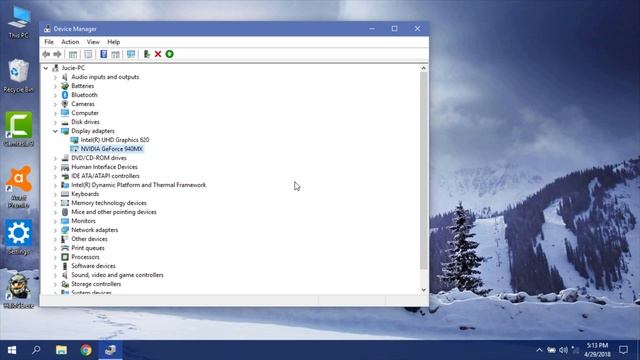Click the Device Manager title bar icon
The image size is (640, 360).
[x=47, y=29]
